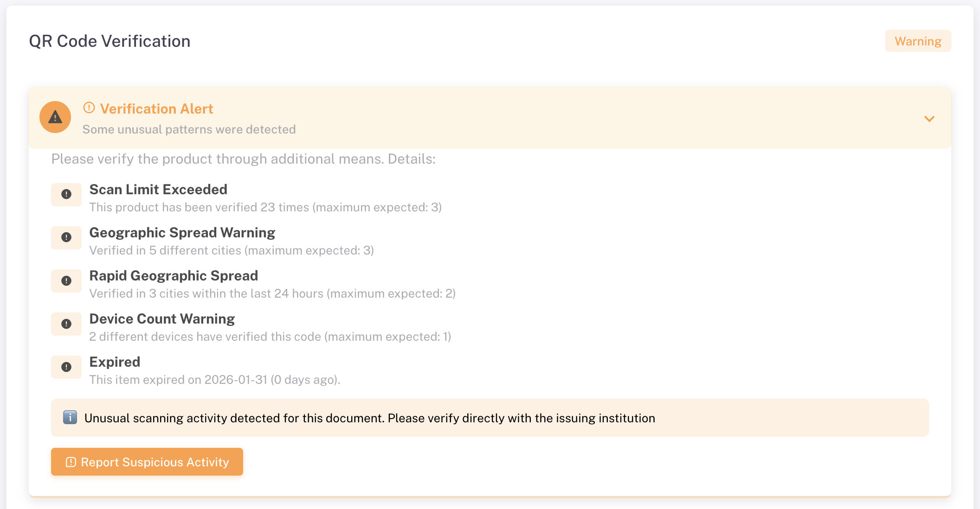Select the Scan Limit Exceeded title

(158, 190)
